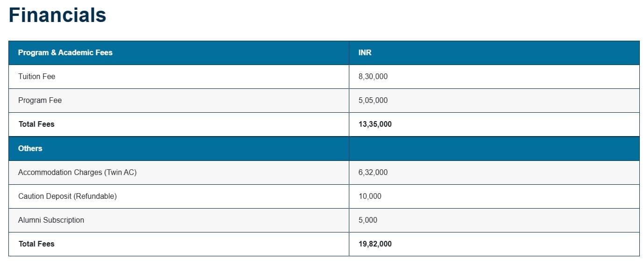This screenshot has width=644, height=261.
Task: Click the INR column header
Action: [365, 52]
